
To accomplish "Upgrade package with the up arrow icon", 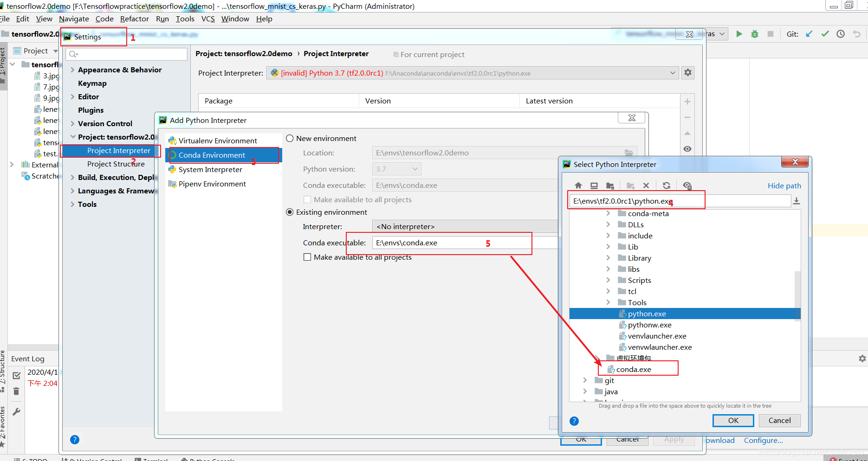I will coord(687,133).
